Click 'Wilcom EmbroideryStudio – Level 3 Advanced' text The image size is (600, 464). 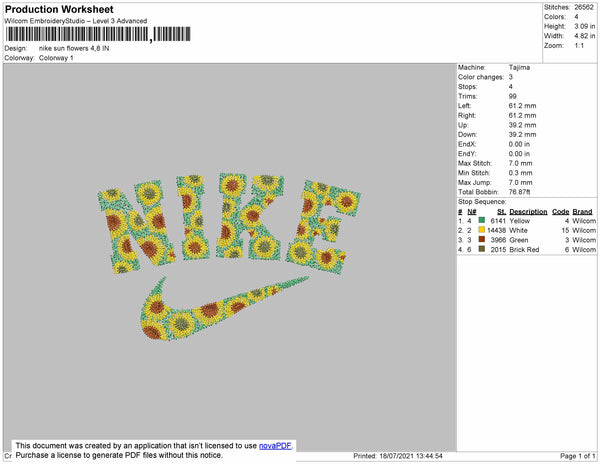point(76,21)
